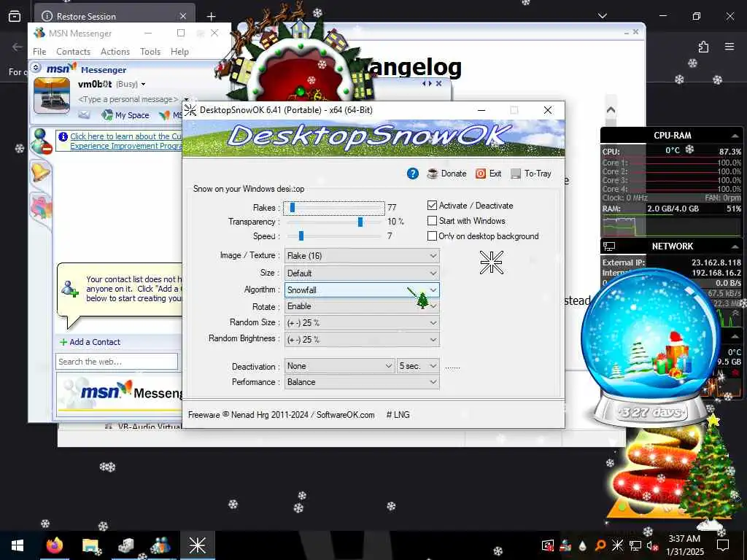Click the SoftwareOK.com freeware footer text
747x560 pixels.
pos(281,415)
